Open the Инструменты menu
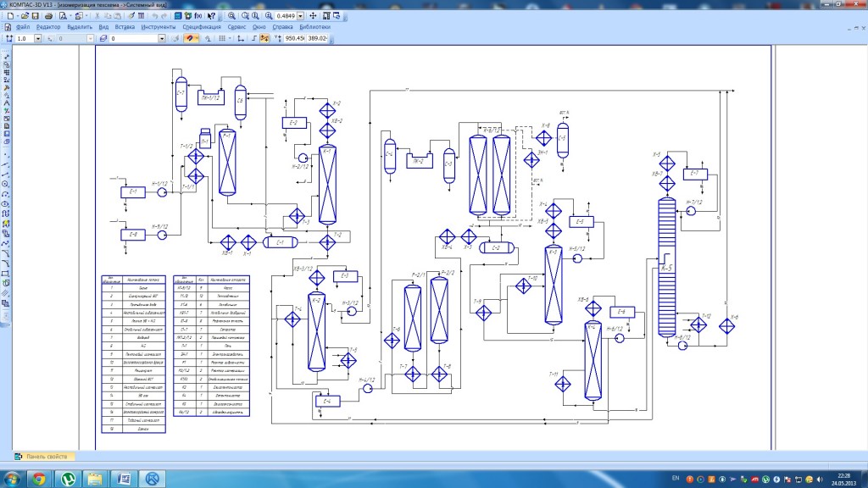The width and height of the screenshot is (868, 488). pyautogui.click(x=159, y=26)
